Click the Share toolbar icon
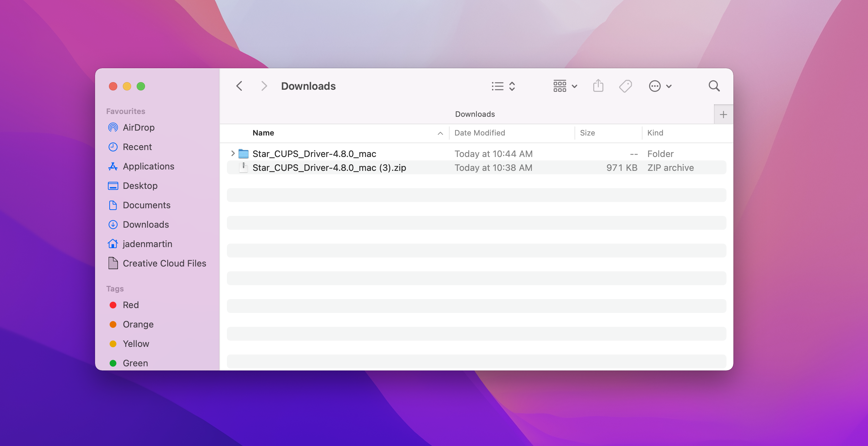 coord(598,86)
